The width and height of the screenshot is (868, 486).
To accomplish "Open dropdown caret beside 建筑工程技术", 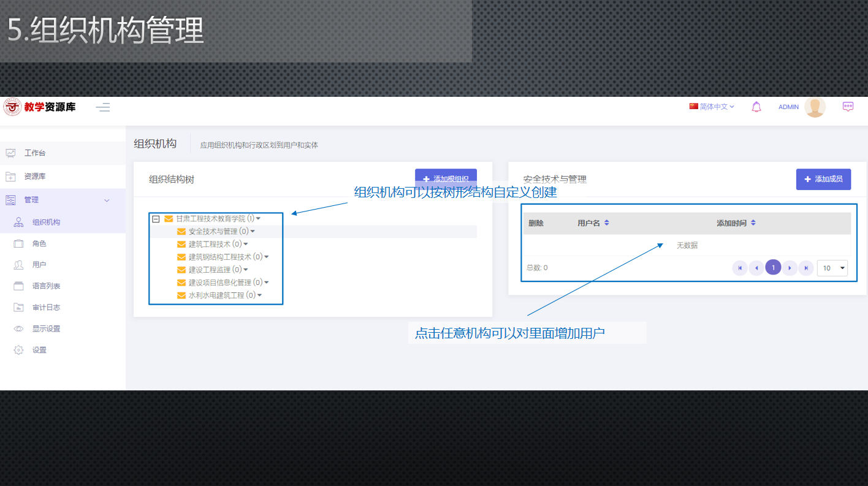I will point(246,244).
